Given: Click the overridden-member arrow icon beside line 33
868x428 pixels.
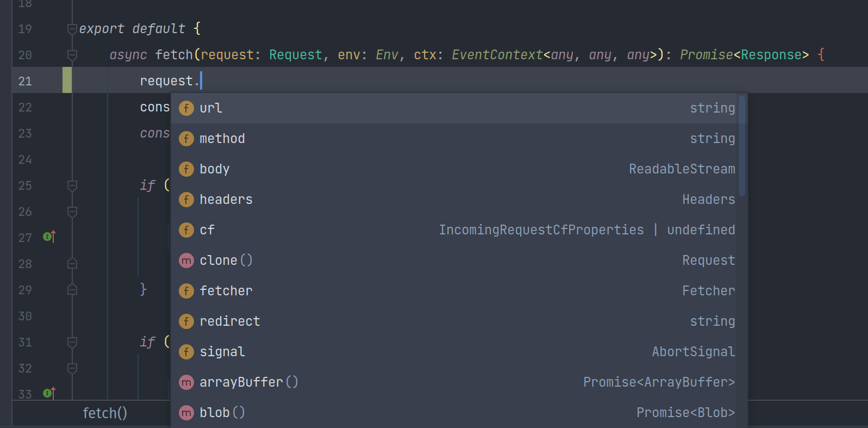Looking at the screenshot, I should coord(48,393).
